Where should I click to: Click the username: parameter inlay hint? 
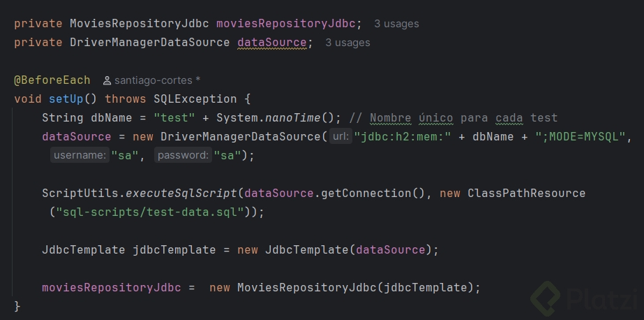[80, 156]
